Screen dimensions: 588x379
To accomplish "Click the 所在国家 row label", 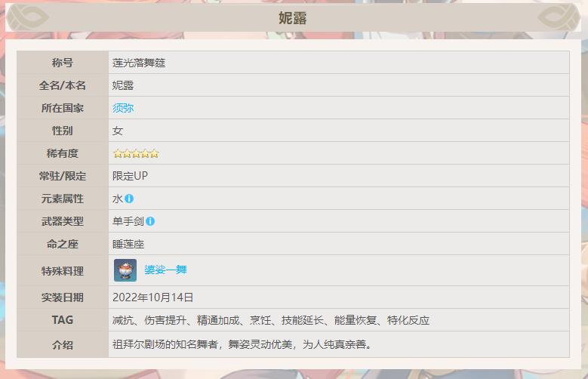I will [x=62, y=108].
